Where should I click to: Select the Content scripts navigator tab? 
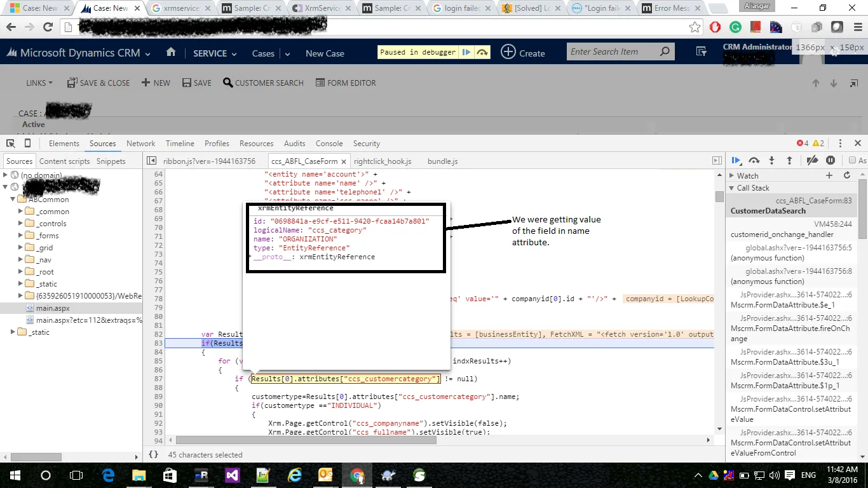(65, 161)
